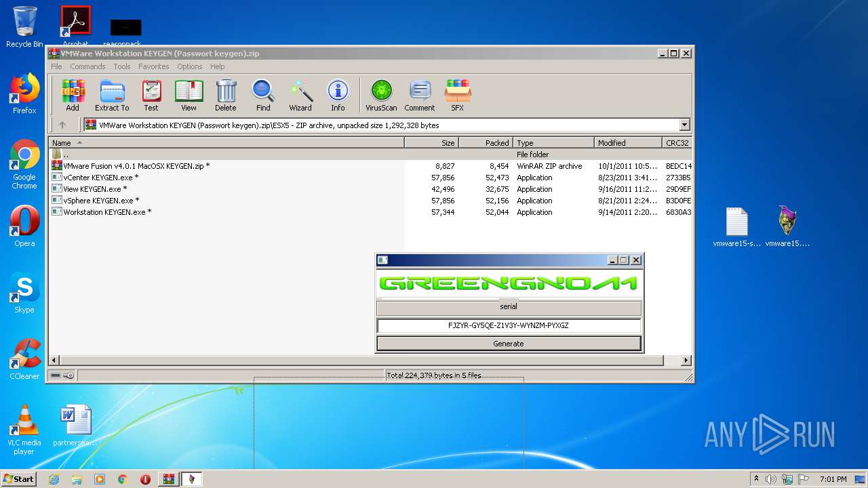The height and width of the screenshot is (488, 868).
Task: Click the Add toolbar icon in WinRAR
Action: click(73, 96)
